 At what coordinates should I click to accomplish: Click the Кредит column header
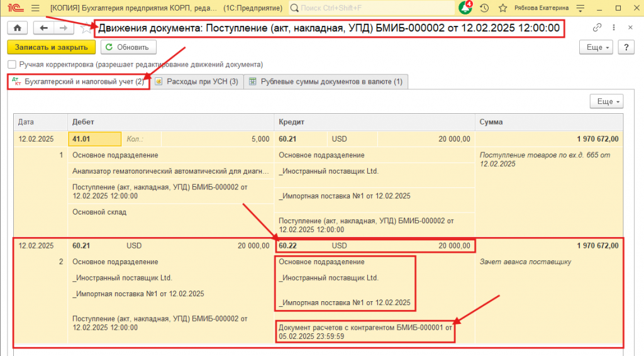(x=375, y=122)
